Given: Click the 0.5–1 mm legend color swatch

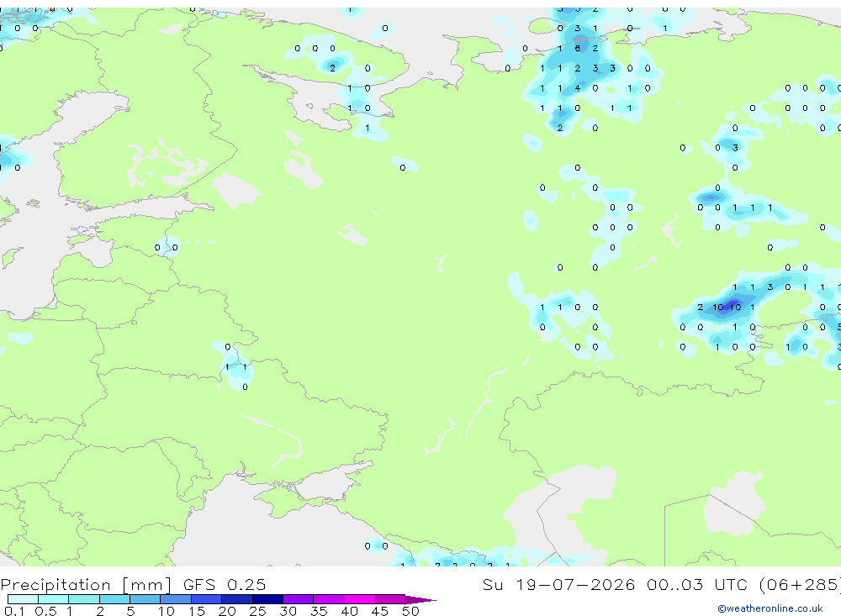Looking at the screenshot, I should coord(54,599).
